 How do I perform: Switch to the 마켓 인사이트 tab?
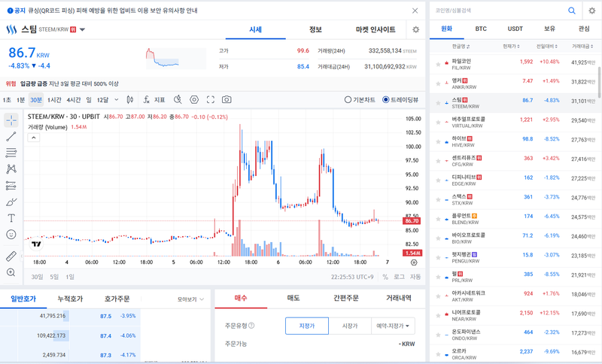(x=375, y=29)
